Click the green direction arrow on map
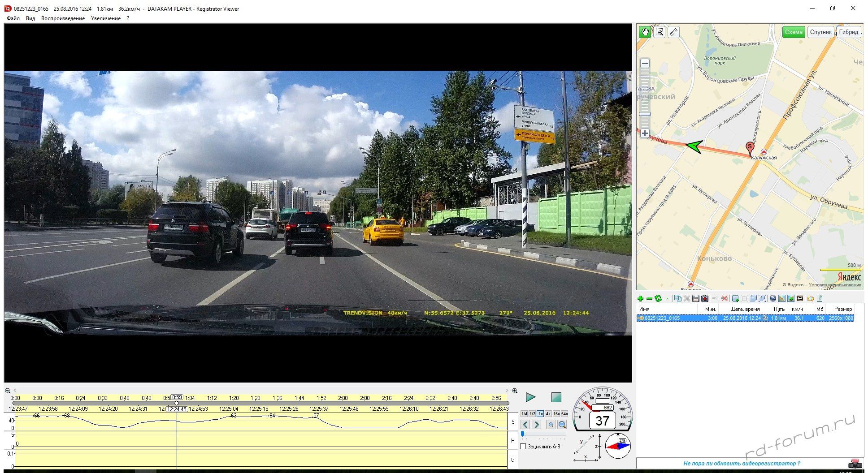Screen dimensions: 868x473 click(x=694, y=146)
